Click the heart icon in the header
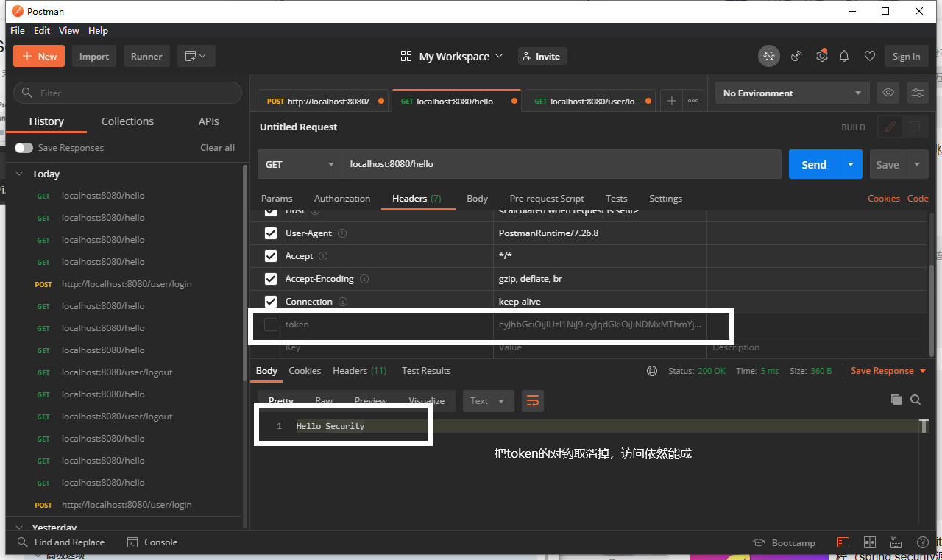Image resolution: width=942 pixels, height=560 pixels. click(870, 56)
